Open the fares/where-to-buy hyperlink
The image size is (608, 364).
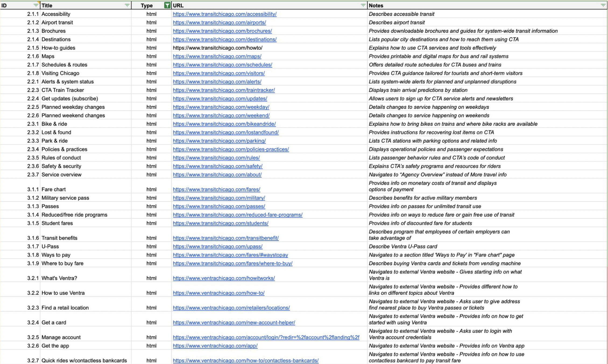pyautogui.click(x=233, y=263)
